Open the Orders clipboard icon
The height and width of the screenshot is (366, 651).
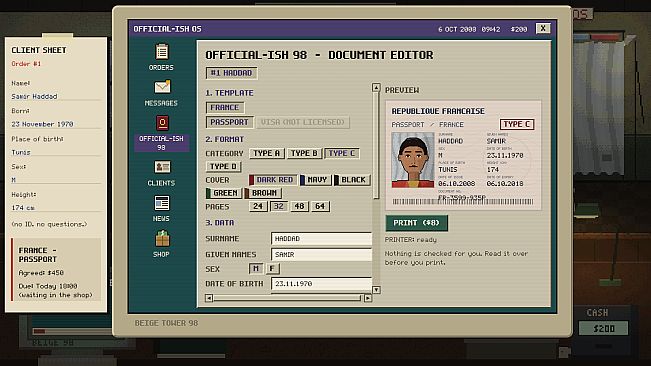click(x=162, y=52)
